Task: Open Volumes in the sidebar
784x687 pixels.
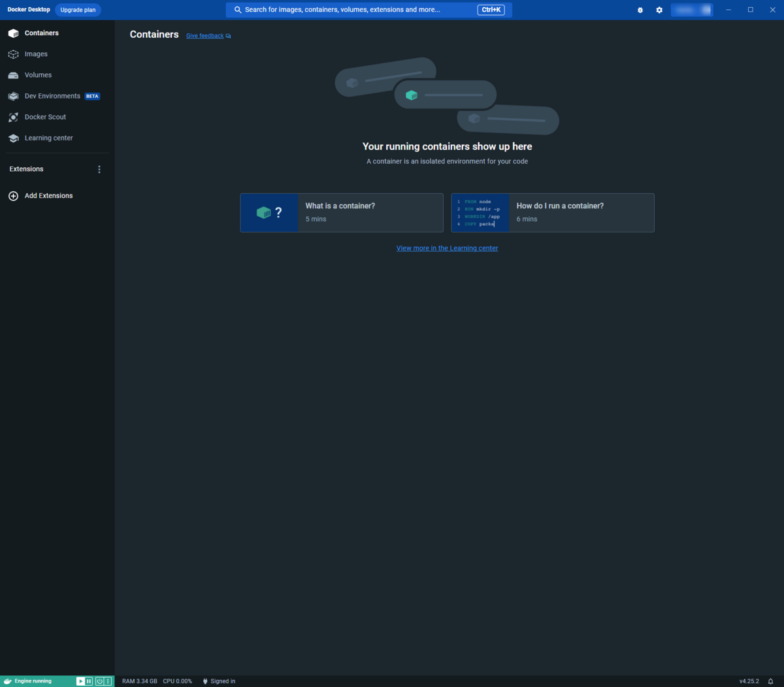Action: click(57, 75)
